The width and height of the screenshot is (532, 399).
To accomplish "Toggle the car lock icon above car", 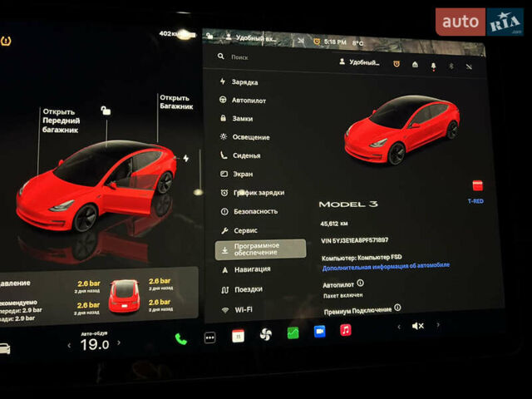I will click(x=106, y=110).
